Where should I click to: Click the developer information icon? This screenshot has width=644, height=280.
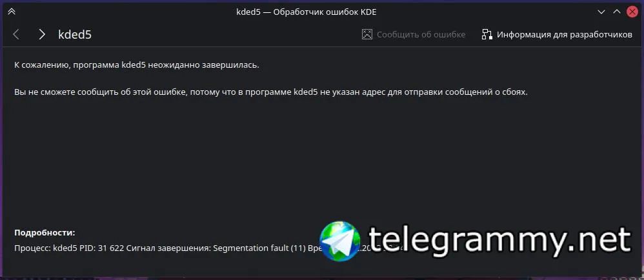click(x=487, y=34)
